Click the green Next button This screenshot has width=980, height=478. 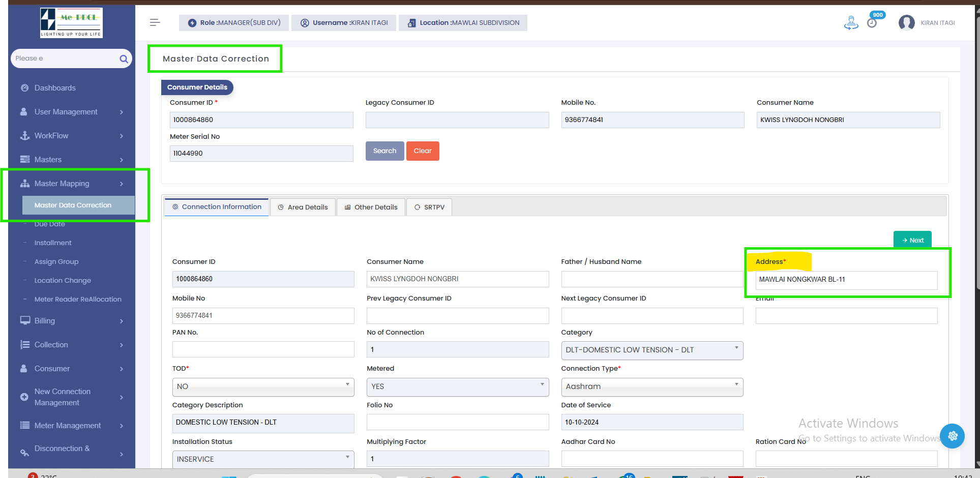(x=912, y=240)
